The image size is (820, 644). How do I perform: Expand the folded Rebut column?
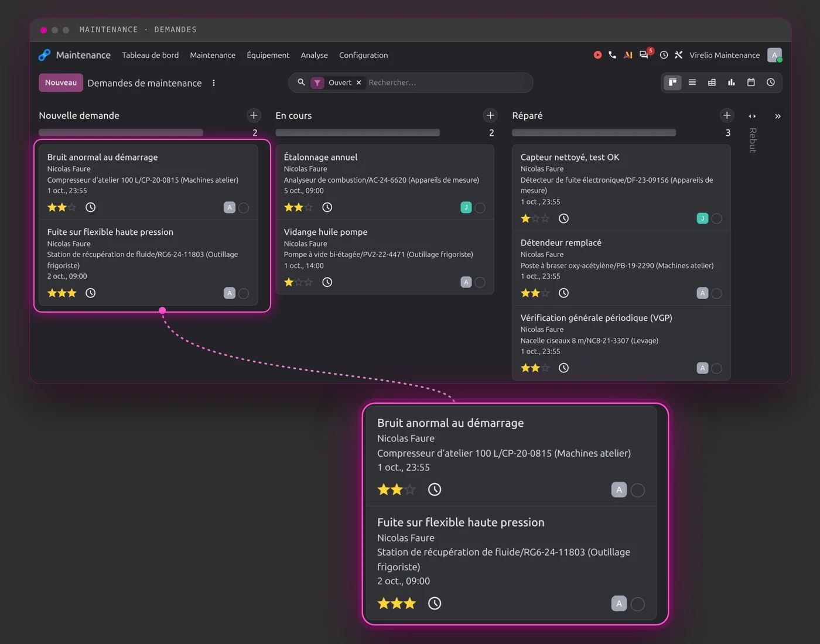tap(753, 141)
